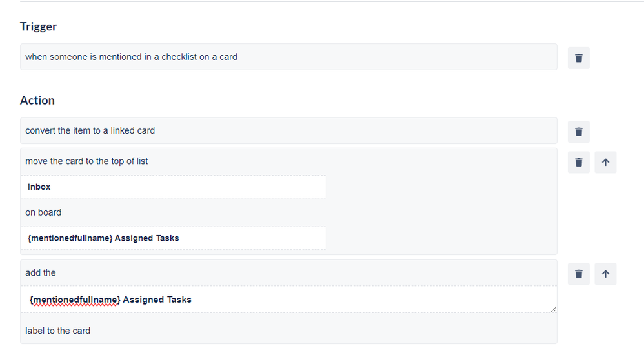Click the Action section heading
This screenshot has width=644, height=346.
pos(37,101)
